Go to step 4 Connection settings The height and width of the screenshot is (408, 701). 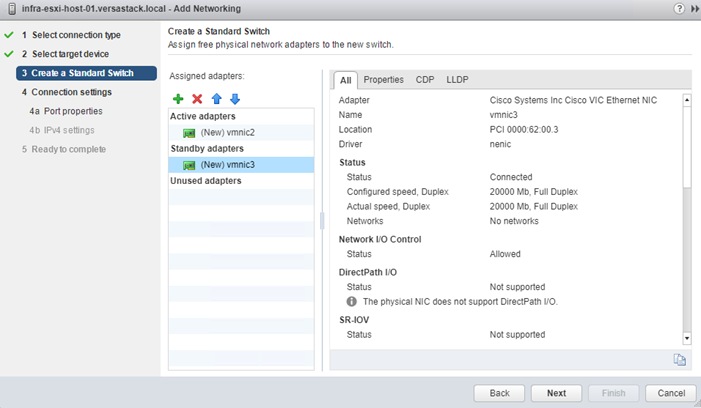67,92
